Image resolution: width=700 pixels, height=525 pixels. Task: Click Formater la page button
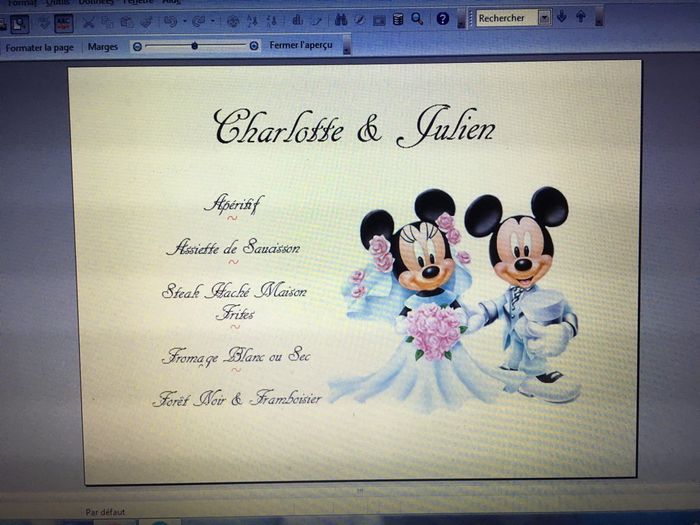coord(40,47)
